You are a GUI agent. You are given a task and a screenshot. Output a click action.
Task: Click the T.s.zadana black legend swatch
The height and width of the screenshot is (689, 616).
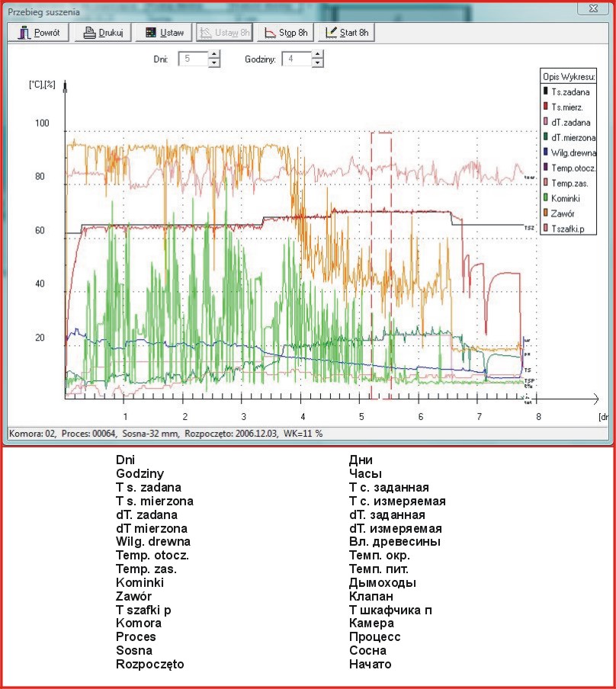coord(546,91)
